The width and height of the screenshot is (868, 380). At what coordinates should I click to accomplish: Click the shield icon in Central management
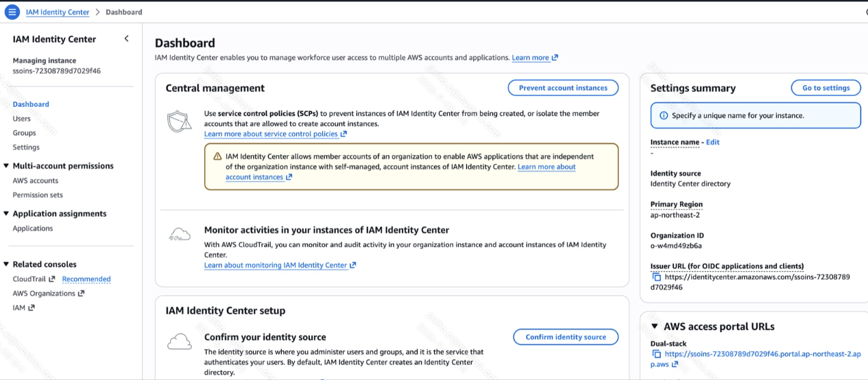click(x=179, y=121)
